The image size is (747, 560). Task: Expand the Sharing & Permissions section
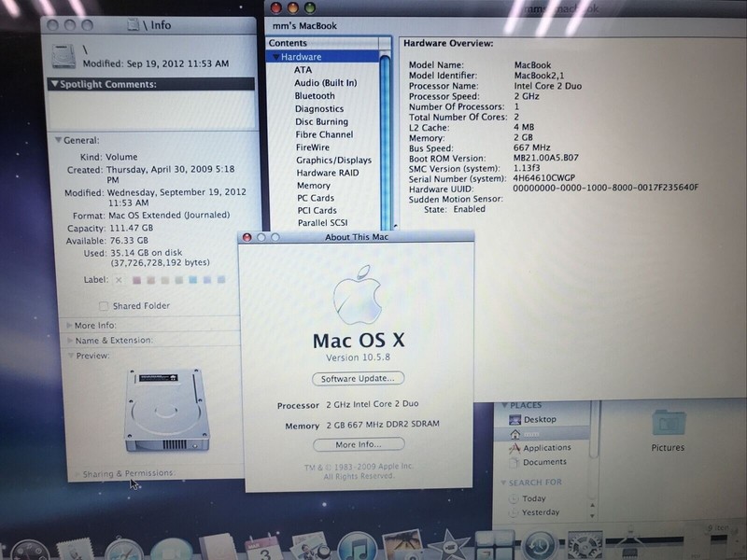coord(78,474)
